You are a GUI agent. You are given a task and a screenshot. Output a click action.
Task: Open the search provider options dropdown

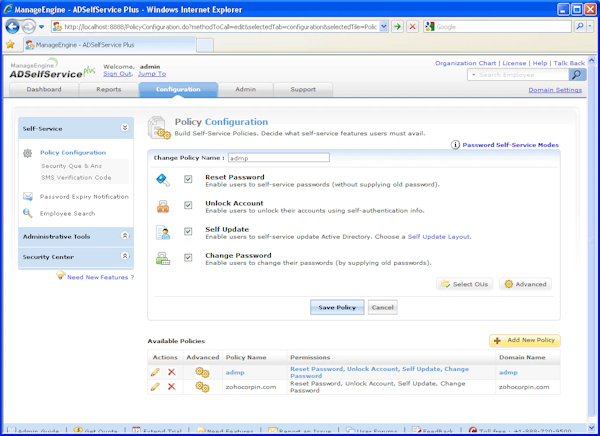(x=590, y=26)
